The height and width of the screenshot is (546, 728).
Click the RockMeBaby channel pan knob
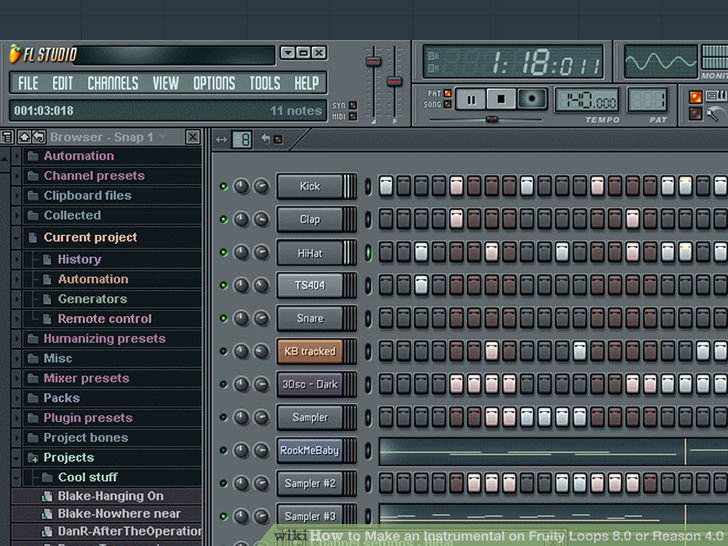pyautogui.click(x=241, y=450)
